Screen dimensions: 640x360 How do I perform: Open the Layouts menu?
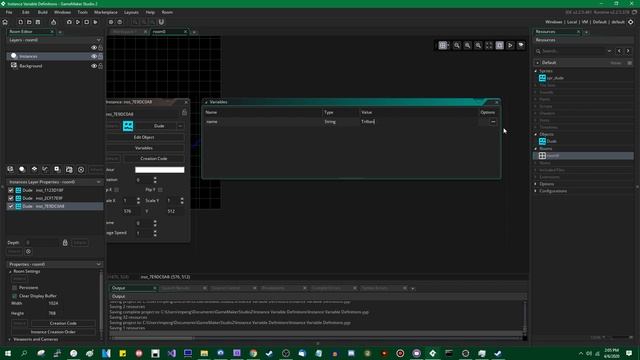131,12
